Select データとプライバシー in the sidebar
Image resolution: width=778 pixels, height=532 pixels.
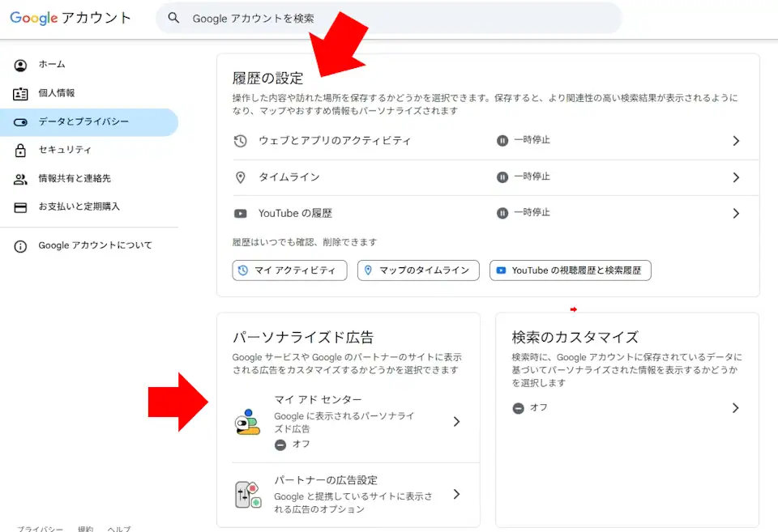(89, 122)
